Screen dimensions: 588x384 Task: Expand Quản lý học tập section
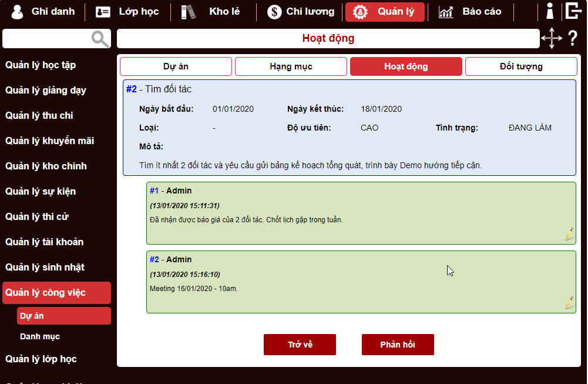click(41, 65)
